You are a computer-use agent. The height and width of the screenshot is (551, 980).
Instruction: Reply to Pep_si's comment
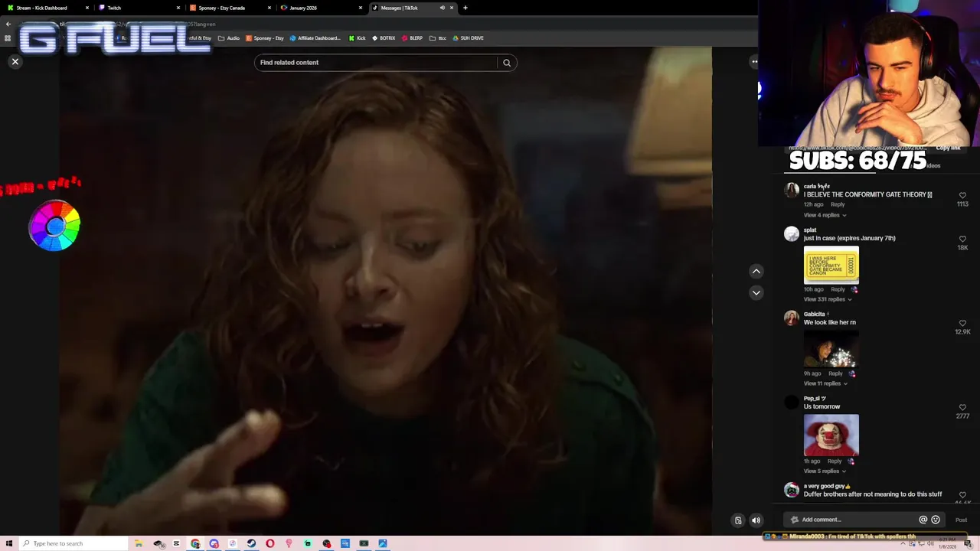tap(835, 461)
